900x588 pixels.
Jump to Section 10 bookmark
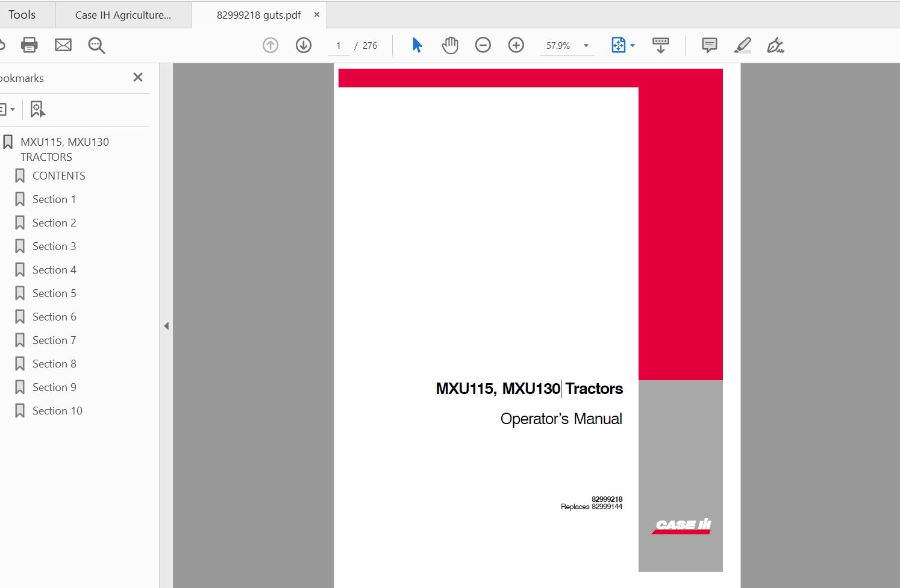click(x=57, y=411)
